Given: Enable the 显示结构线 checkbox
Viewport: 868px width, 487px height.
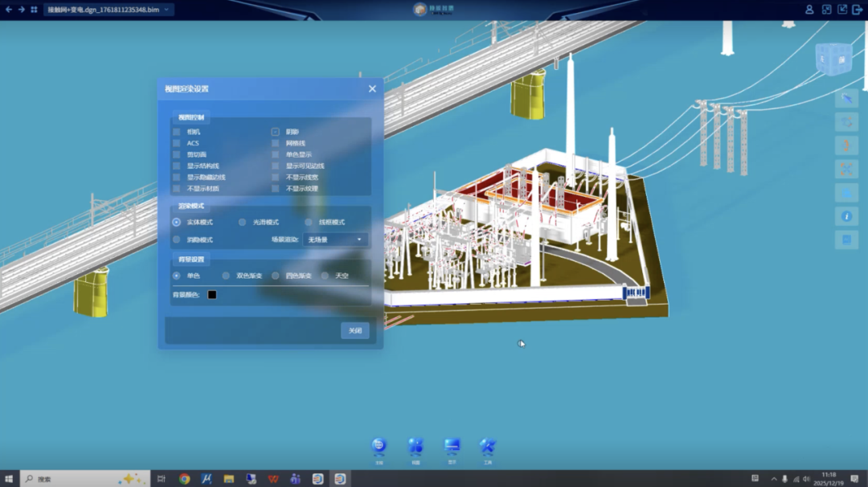Looking at the screenshot, I should tap(177, 166).
